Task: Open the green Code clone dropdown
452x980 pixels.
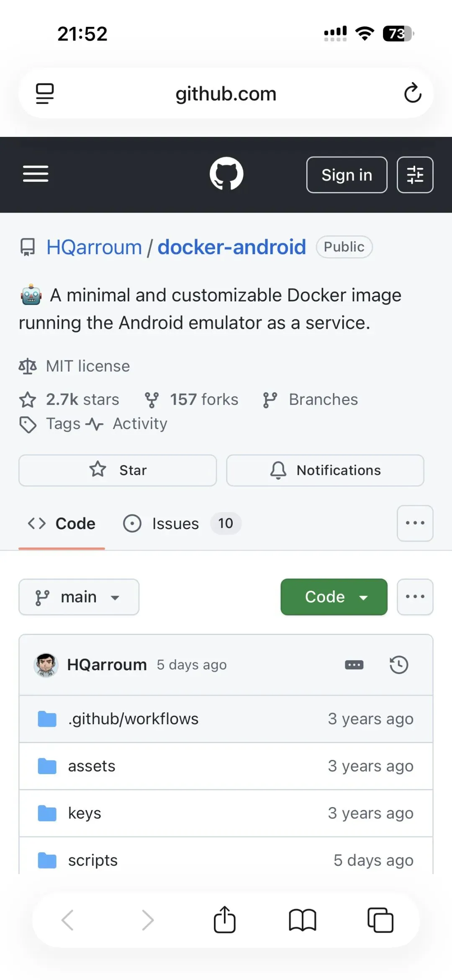Action: coord(334,597)
